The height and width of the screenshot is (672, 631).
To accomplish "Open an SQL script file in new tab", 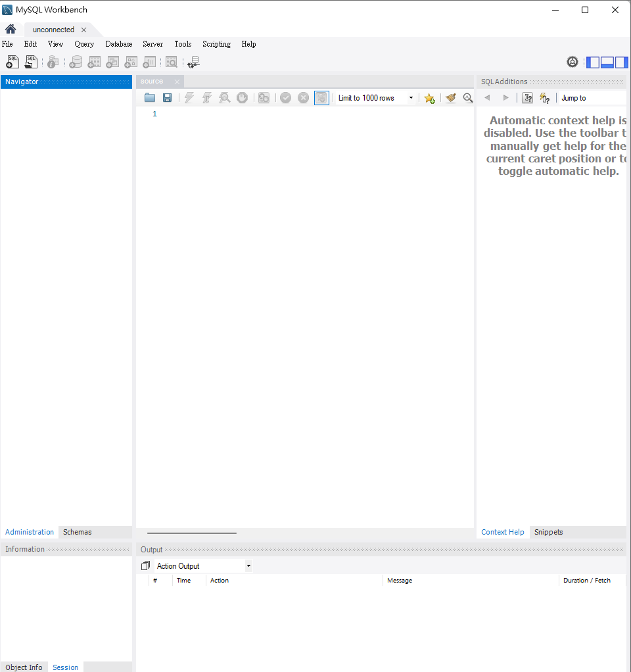I will point(31,62).
